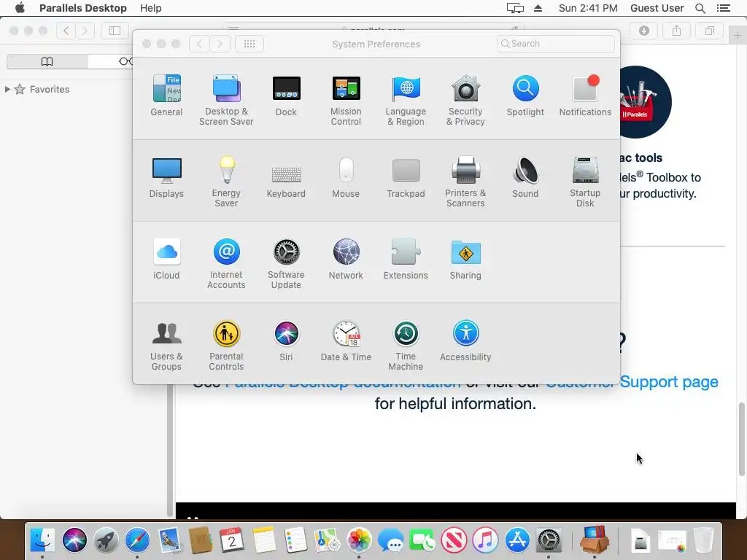Open Music app from the Dock
Viewport: 747px width, 560px height.
(x=485, y=540)
